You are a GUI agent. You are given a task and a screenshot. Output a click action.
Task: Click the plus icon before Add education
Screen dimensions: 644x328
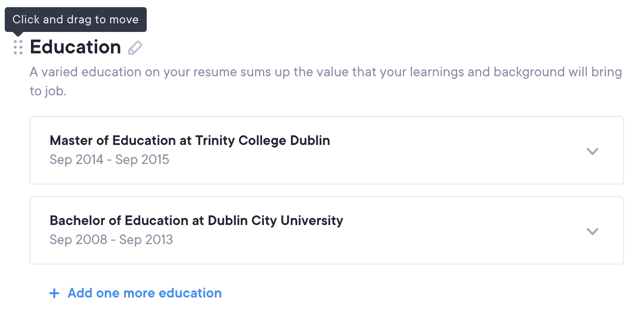pos(54,293)
